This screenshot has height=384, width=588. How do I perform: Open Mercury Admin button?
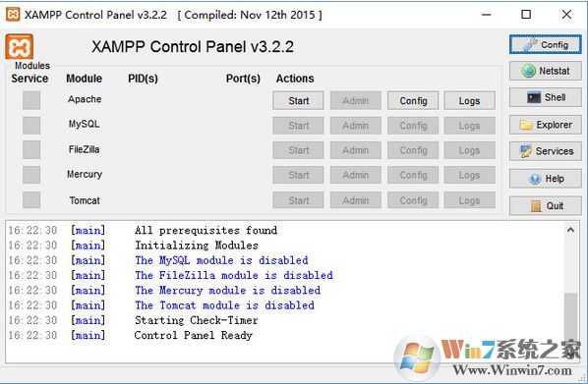pos(356,175)
